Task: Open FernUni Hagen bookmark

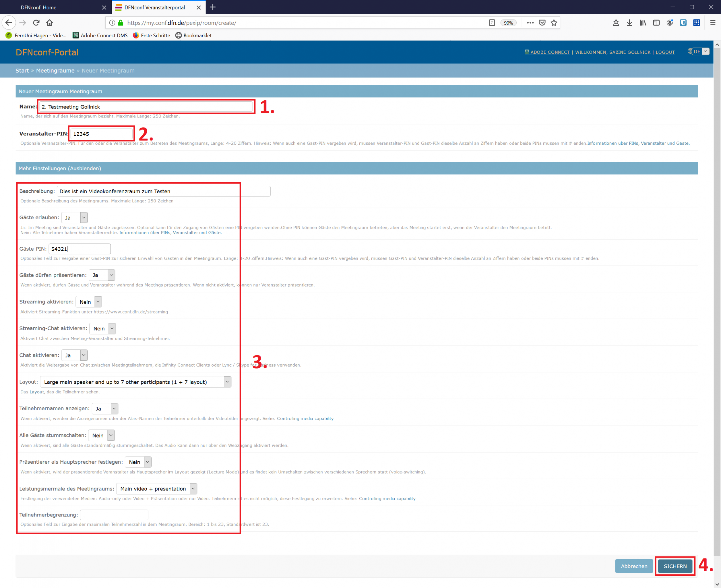Action: pos(36,35)
